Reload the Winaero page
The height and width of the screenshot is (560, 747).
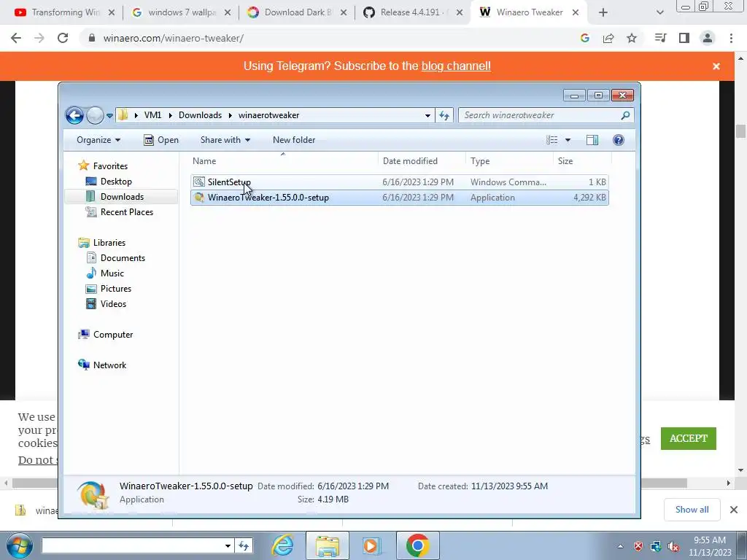click(x=63, y=38)
